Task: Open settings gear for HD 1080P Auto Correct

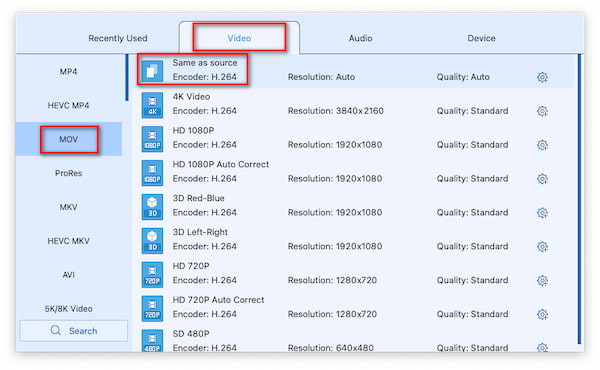Action: 542,179
